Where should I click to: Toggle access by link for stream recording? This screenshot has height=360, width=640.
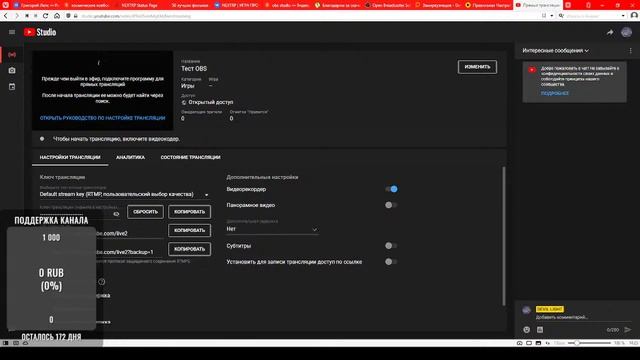tap(391, 262)
